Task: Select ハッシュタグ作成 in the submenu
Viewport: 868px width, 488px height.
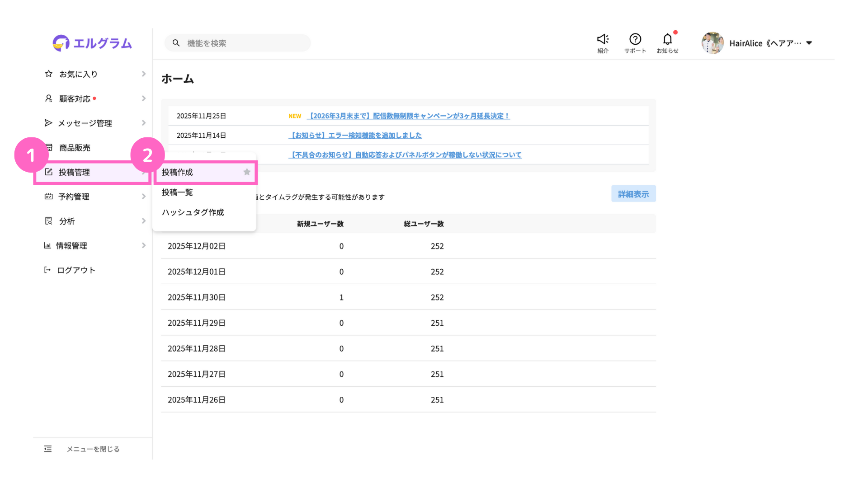Action: (193, 212)
